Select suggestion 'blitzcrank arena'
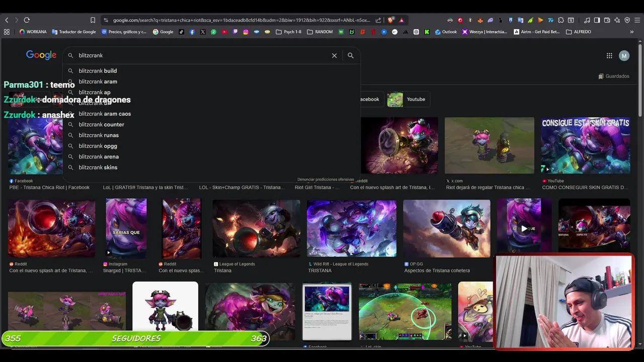Screen dimensions: 644x362 tap(212, 156)
